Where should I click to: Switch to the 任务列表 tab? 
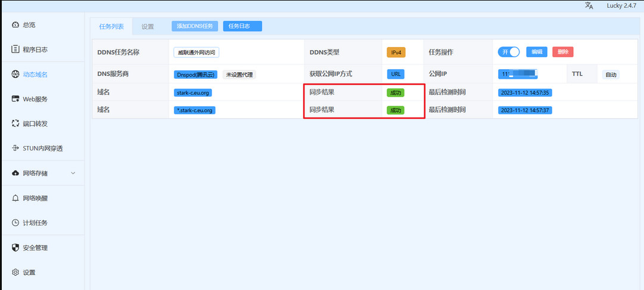[x=111, y=27]
